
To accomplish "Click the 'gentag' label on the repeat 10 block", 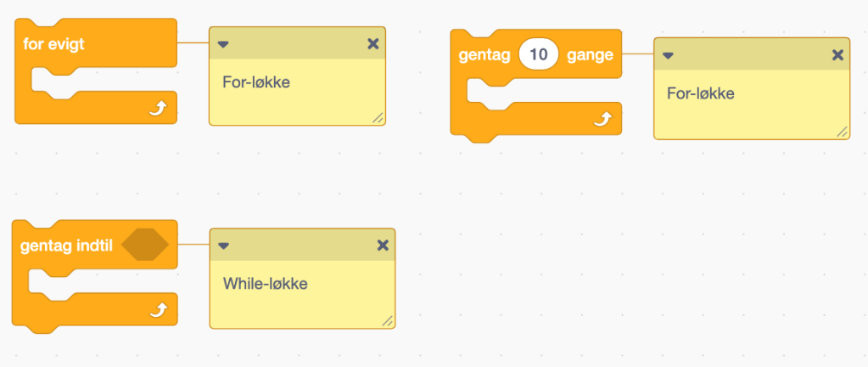I will click(484, 55).
